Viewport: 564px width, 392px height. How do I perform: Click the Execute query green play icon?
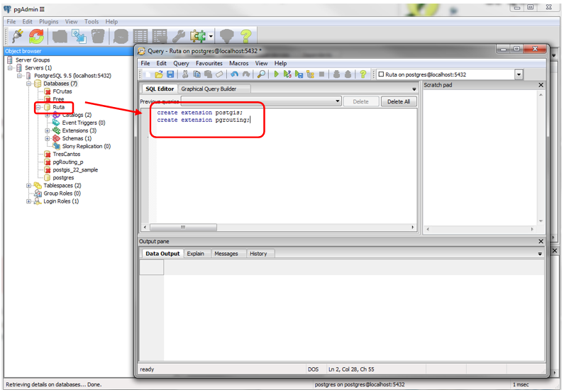click(277, 74)
